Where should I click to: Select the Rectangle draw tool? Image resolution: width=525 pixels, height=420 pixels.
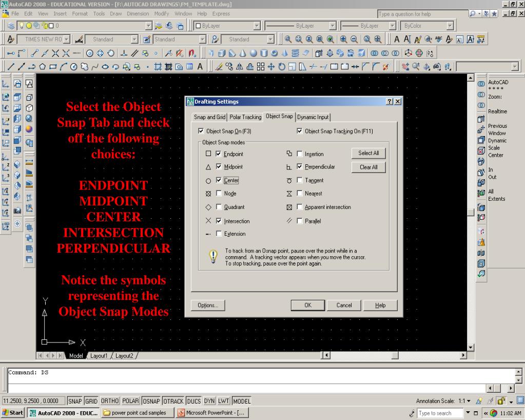click(52, 67)
